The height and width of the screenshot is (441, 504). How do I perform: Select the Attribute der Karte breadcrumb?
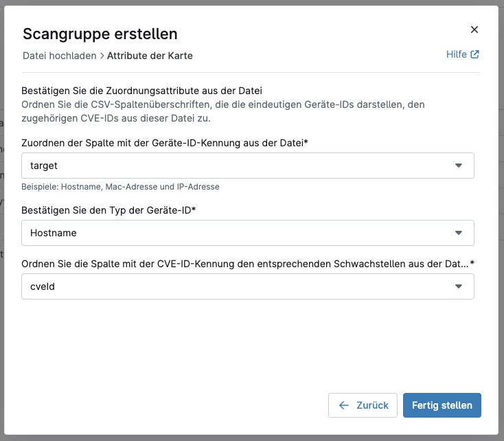150,56
